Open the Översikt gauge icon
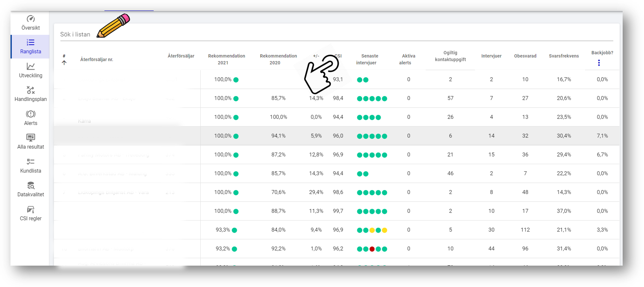Image resolution: width=644 pixels, height=287 pixels. click(31, 19)
